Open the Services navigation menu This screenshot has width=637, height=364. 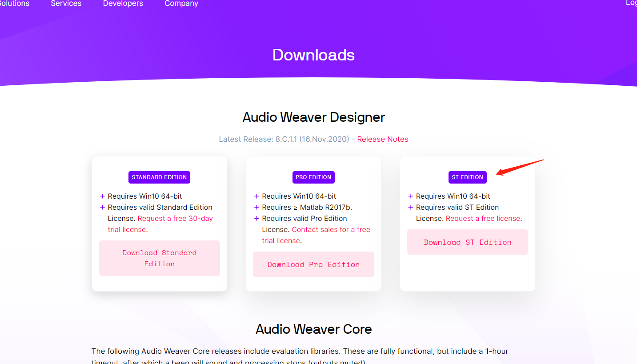tap(66, 4)
